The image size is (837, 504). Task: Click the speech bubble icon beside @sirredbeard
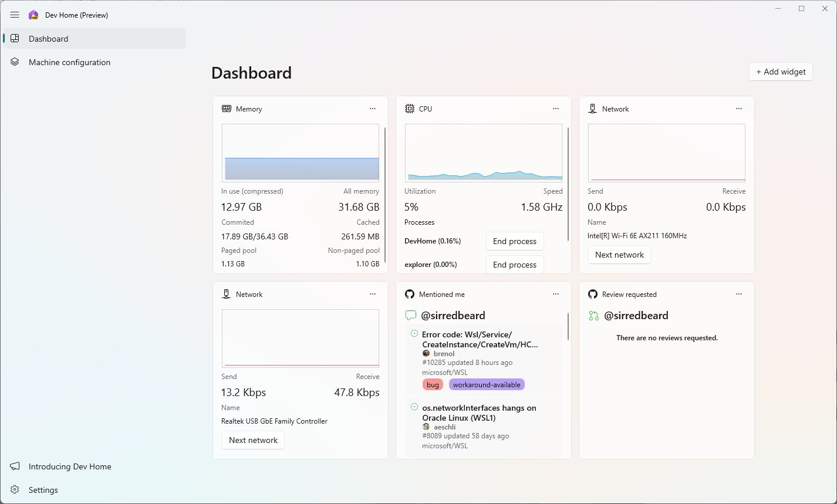[410, 315]
